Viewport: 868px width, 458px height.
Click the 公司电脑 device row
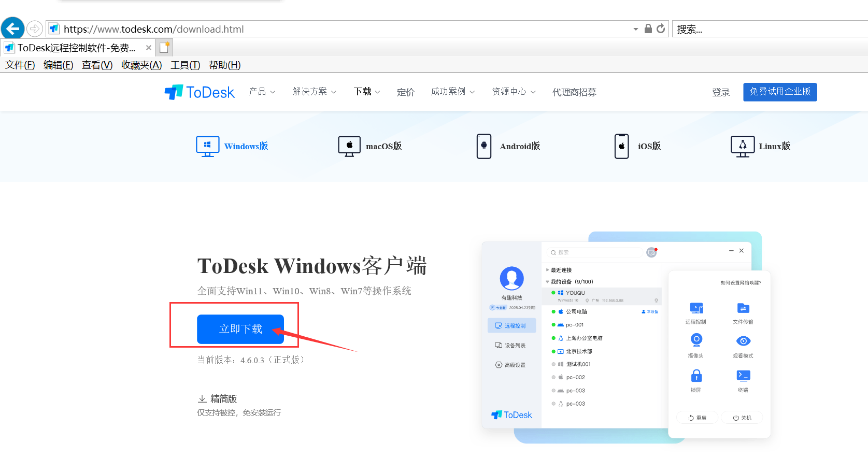tap(602, 311)
